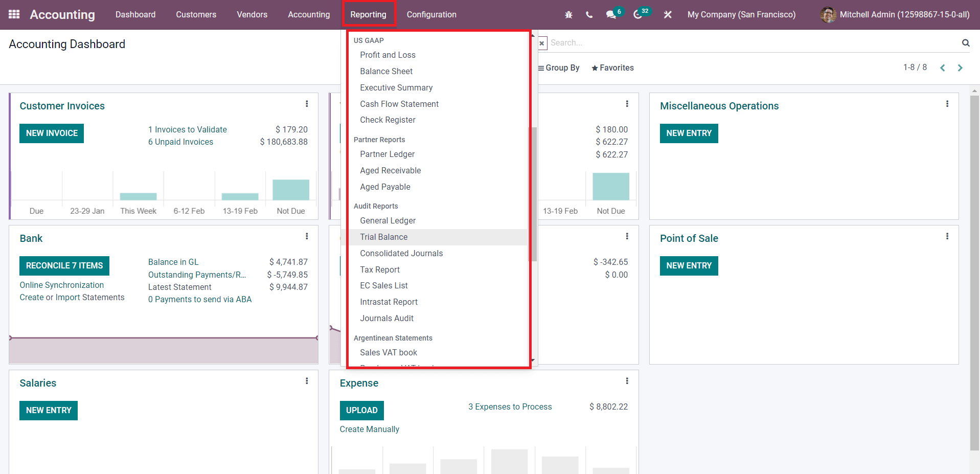
Task: Click NEW ENTRY in Point of Sale
Action: click(x=689, y=266)
